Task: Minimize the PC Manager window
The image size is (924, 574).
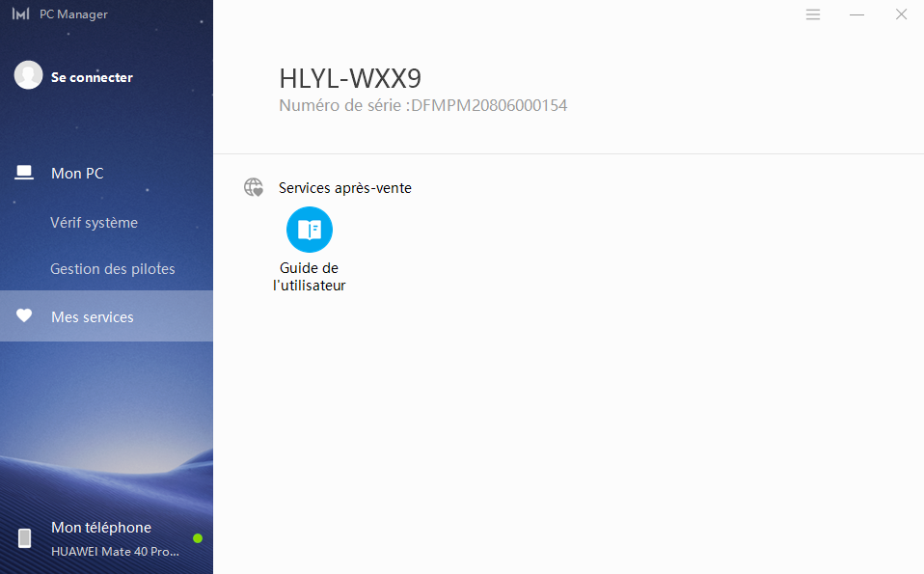Action: coord(856,14)
